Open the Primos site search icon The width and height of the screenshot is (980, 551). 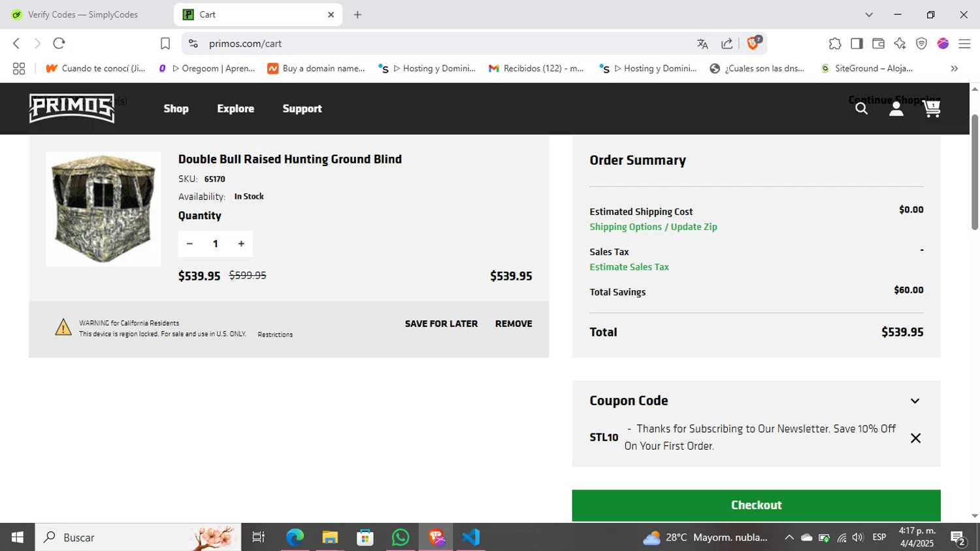[x=861, y=109]
